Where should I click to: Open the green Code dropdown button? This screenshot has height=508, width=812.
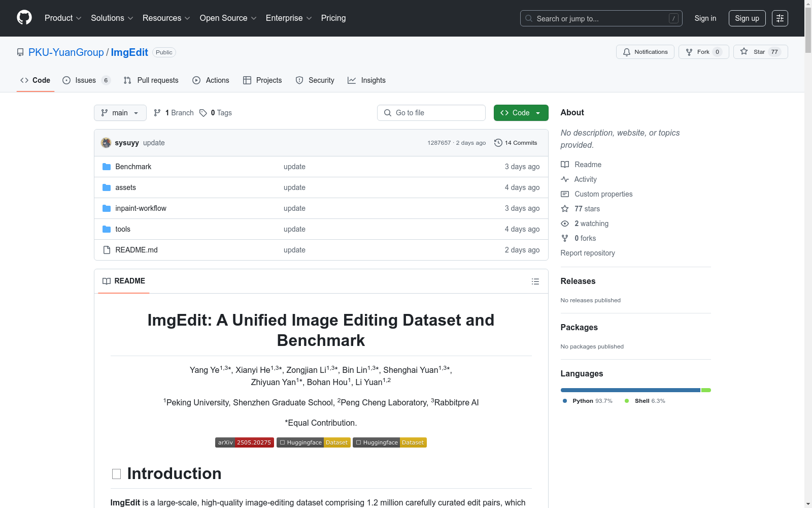pyautogui.click(x=521, y=113)
